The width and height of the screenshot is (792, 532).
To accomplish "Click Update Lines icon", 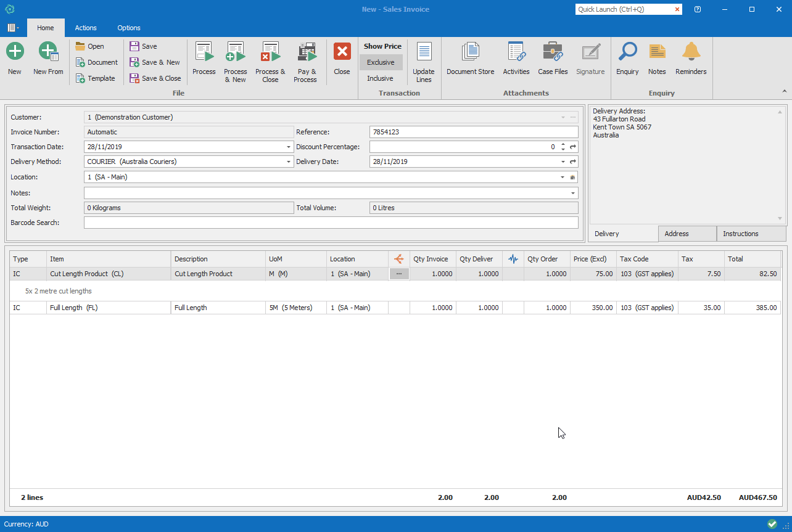I will point(424,59).
